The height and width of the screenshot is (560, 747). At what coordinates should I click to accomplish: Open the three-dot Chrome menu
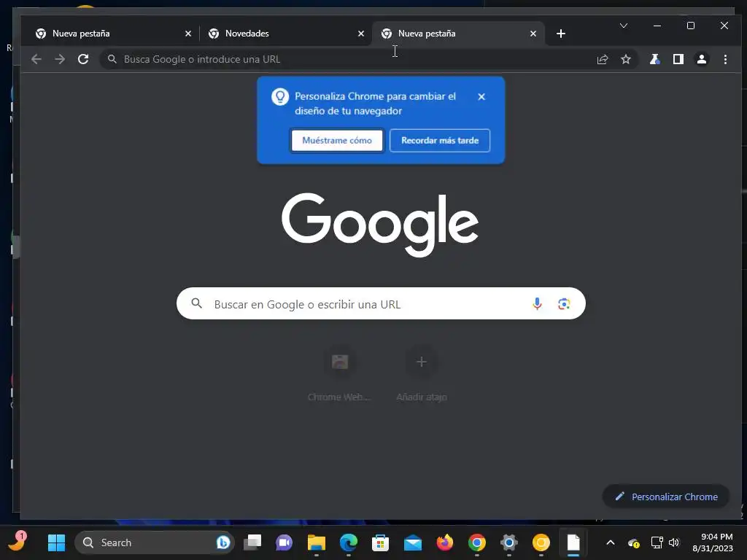[725, 59]
